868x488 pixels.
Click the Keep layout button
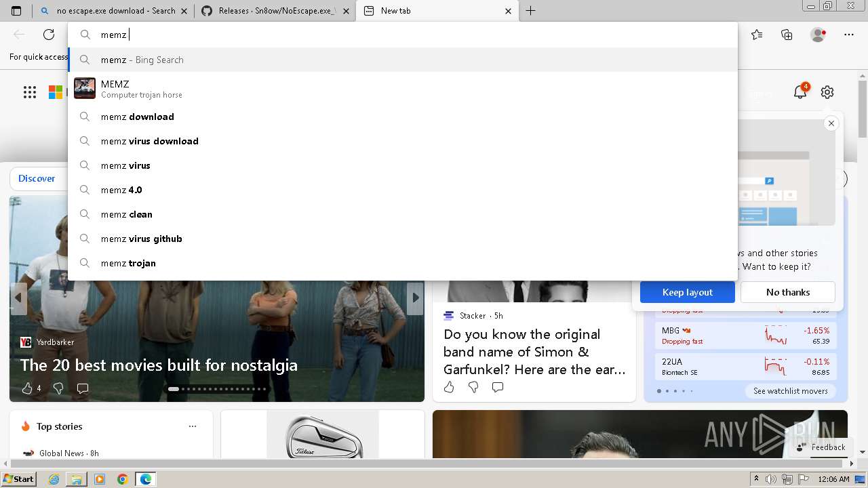click(x=688, y=292)
